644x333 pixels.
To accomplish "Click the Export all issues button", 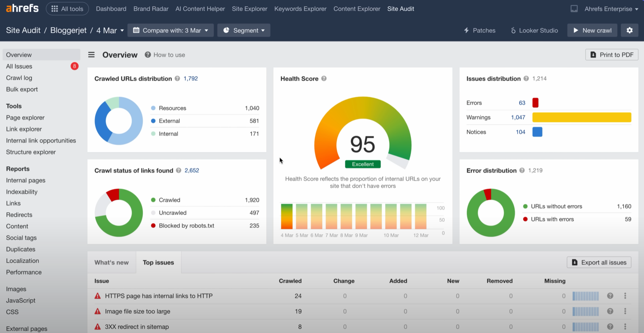I will 599,262.
